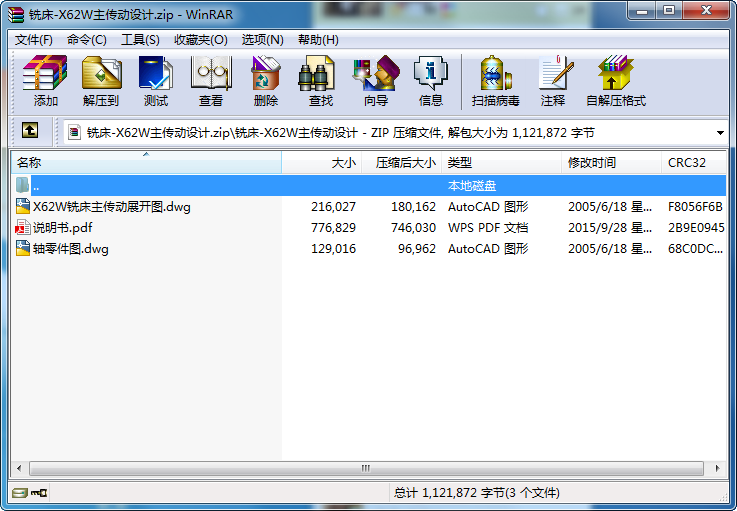Image resolution: width=737 pixels, height=511 pixels.
Task: Click CRC value 2B9E0945
Action: click(696, 228)
